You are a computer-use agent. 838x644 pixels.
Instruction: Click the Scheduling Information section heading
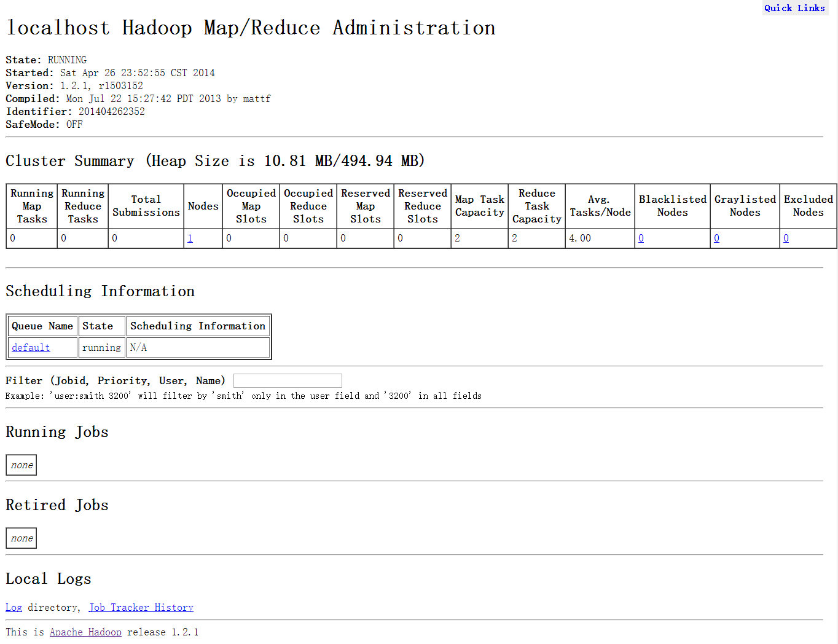[x=100, y=291]
